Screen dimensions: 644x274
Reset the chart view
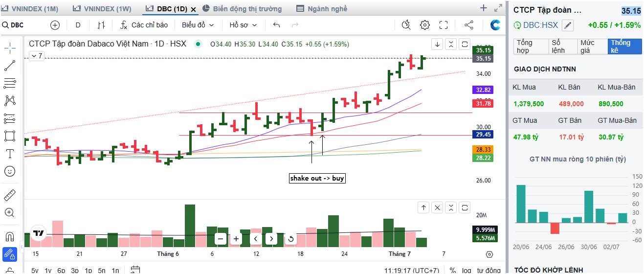(x=291, y=239)
